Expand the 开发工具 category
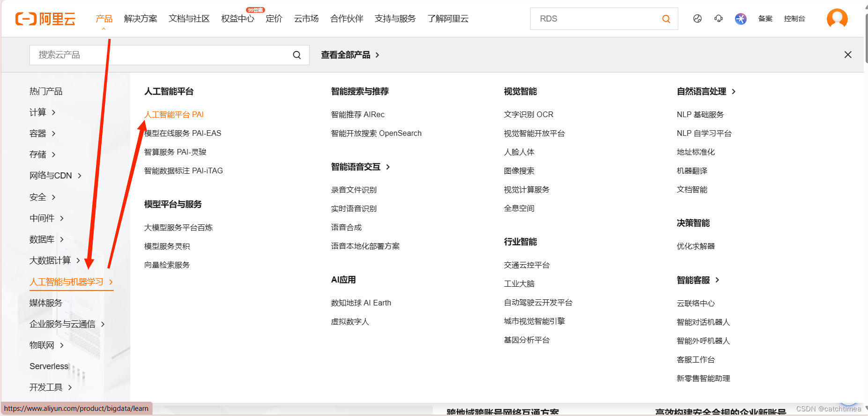Image resolution: width=868 pixels, height=416 pixels. click(51, 387)
